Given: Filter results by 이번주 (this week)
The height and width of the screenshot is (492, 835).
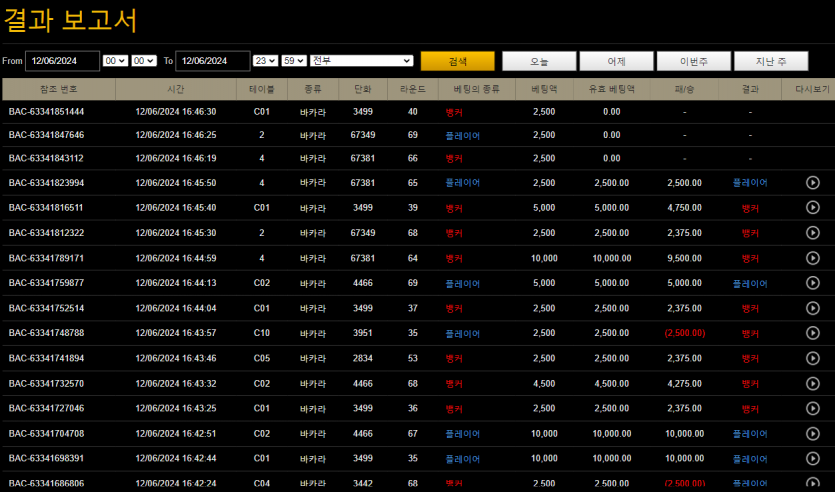Looking at the screenshot, I should (x=693, y=61).
